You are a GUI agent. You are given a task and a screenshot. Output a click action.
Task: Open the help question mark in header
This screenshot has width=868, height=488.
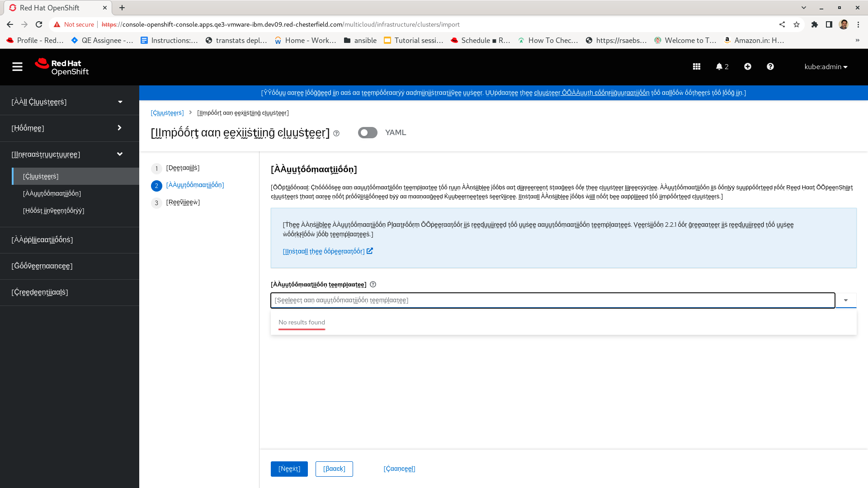click(x=770, y=67)
